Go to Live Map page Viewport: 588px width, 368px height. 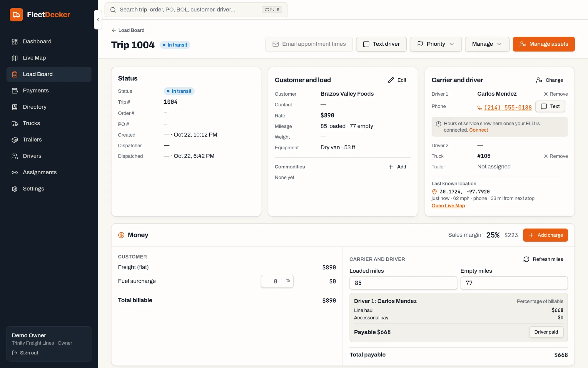click(49, 58)
